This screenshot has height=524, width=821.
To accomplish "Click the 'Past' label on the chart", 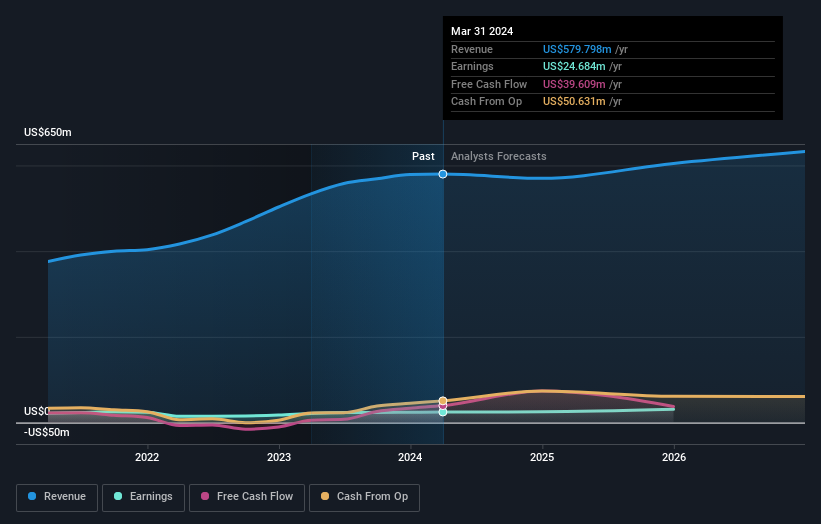I will (423, 156).
